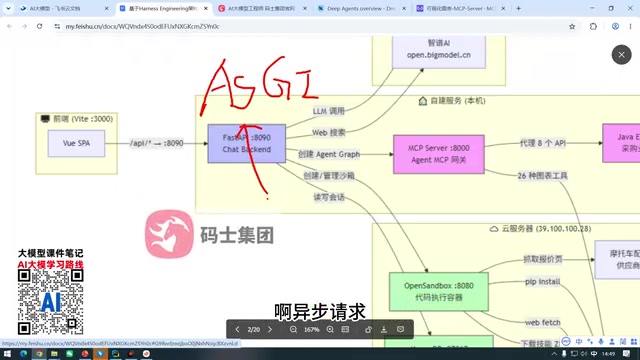Zoom in on the diagram image
640x360 pixels.
coord(330,329)
